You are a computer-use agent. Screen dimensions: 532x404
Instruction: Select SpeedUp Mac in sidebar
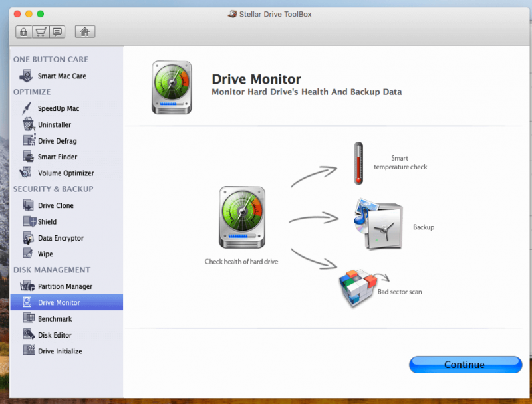pos(59,108)
